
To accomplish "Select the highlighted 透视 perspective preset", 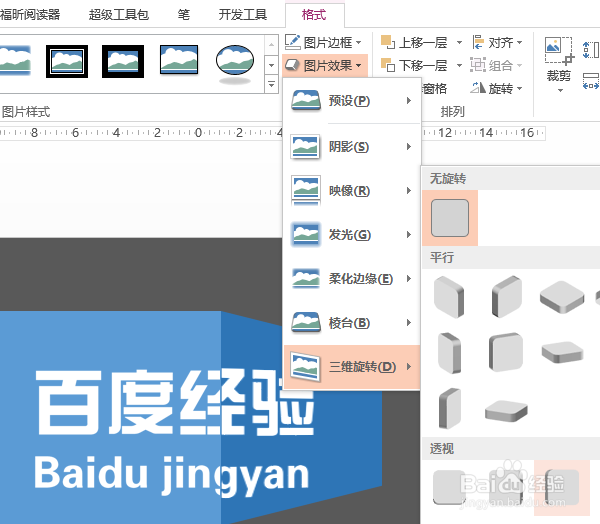I will tap(562, 488).
